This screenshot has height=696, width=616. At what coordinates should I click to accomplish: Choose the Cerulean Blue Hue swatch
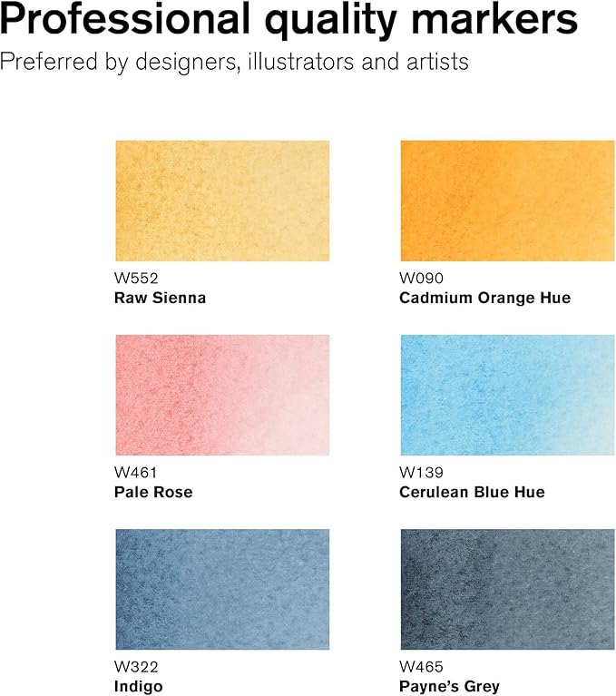507,395
